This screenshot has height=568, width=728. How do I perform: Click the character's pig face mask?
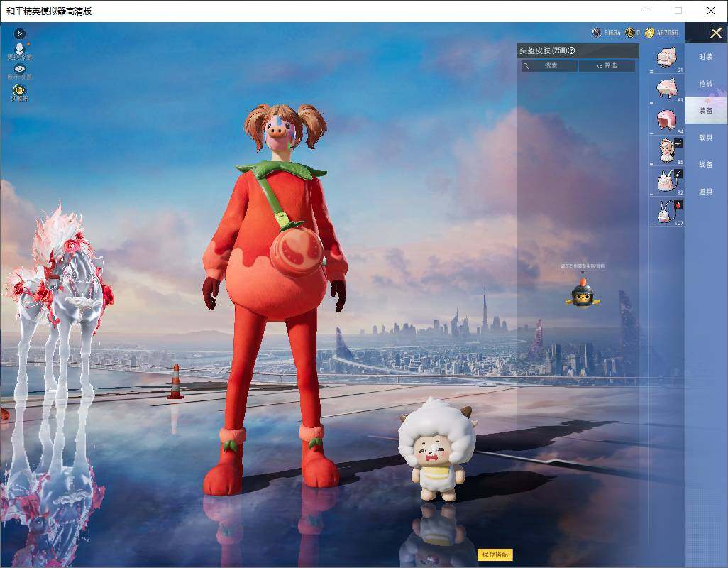click(279, 133)
